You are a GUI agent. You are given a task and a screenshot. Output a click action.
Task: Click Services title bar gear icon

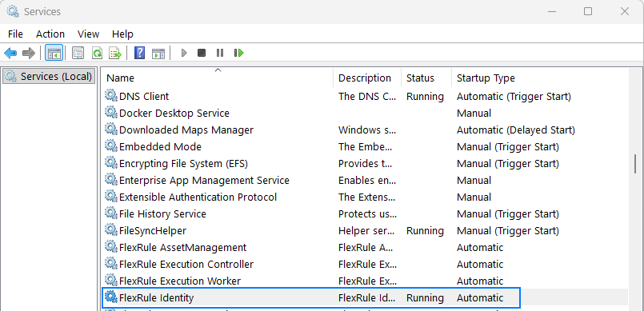tap(13, 11)
